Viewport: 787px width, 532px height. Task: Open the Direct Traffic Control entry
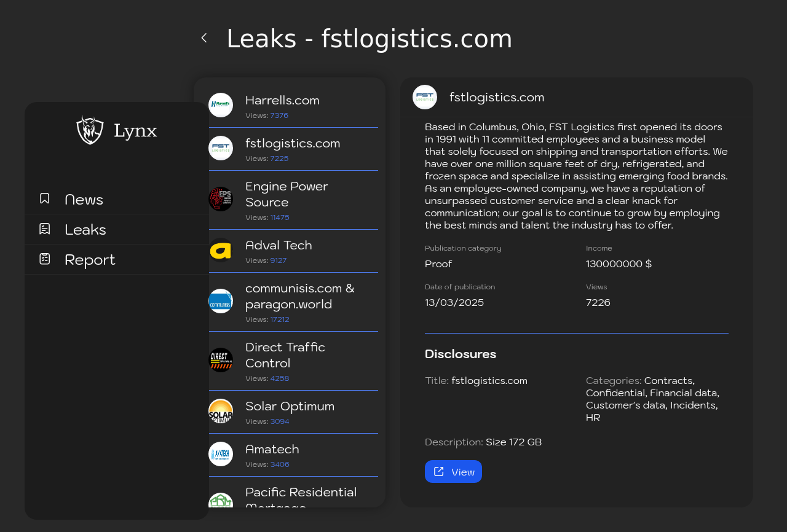(x=293, y=361)
